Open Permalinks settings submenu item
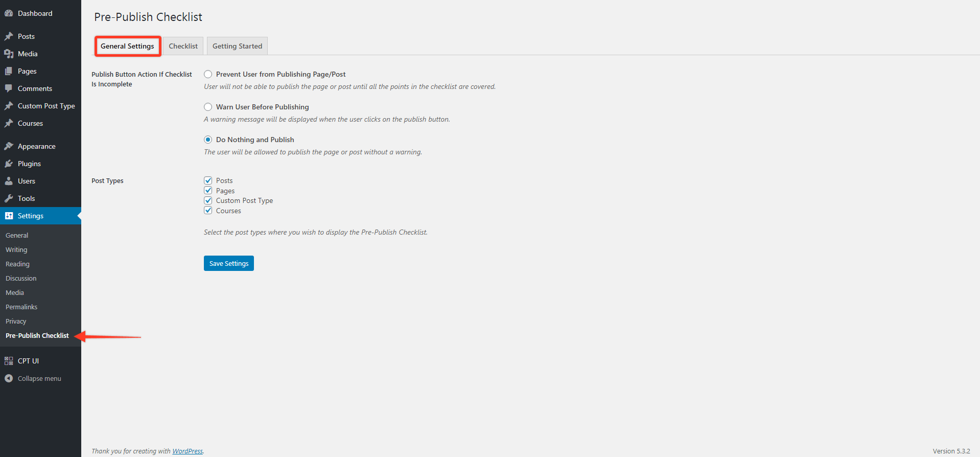980x457 pixels. click(x=21, y=307)
